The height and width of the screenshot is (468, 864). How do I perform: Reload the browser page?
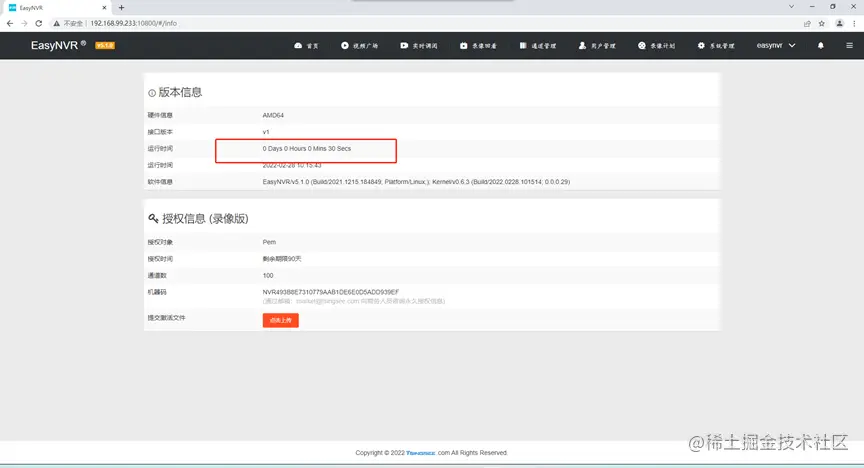[x=39, y=23]
